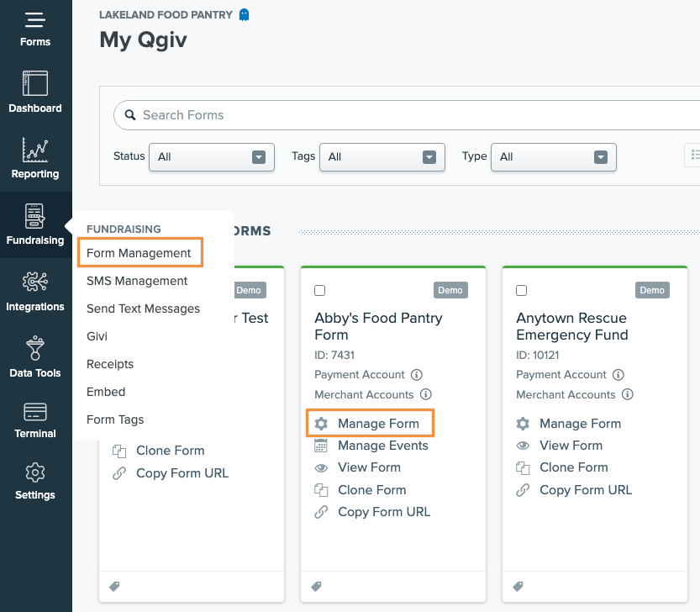Click the tag icon on Abby's Food Pantry card
This screenshot has width=700, height=612.
pos(316,586)
